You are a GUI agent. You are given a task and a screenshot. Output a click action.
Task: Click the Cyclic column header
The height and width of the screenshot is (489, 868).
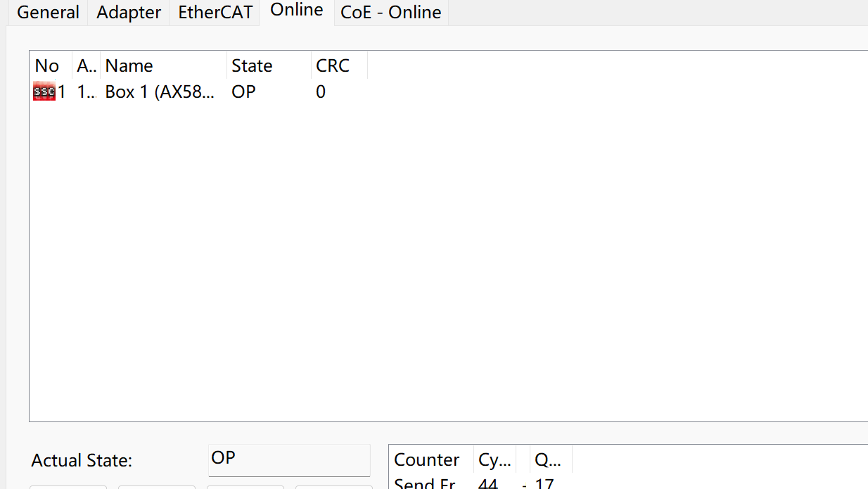(x=494, y=459)
